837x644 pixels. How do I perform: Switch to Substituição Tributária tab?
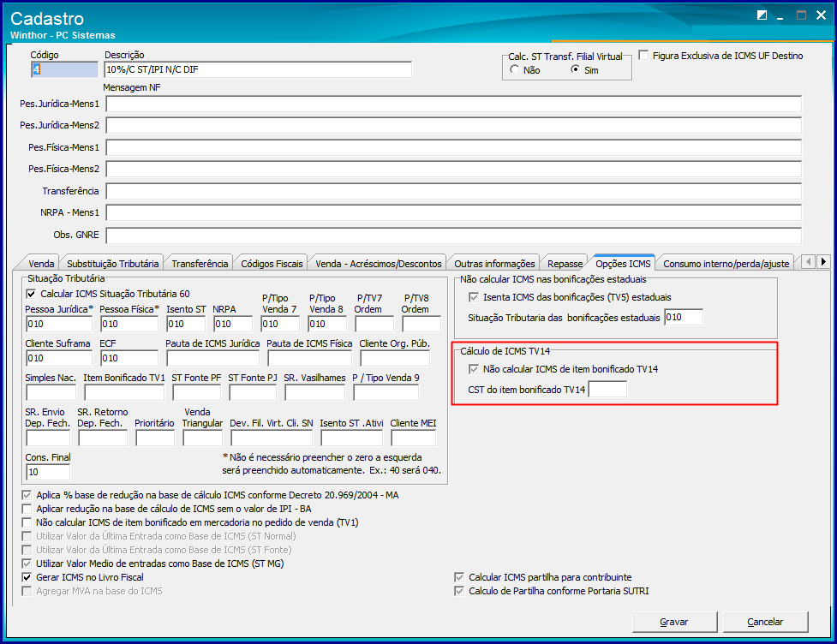click(112, 264)
